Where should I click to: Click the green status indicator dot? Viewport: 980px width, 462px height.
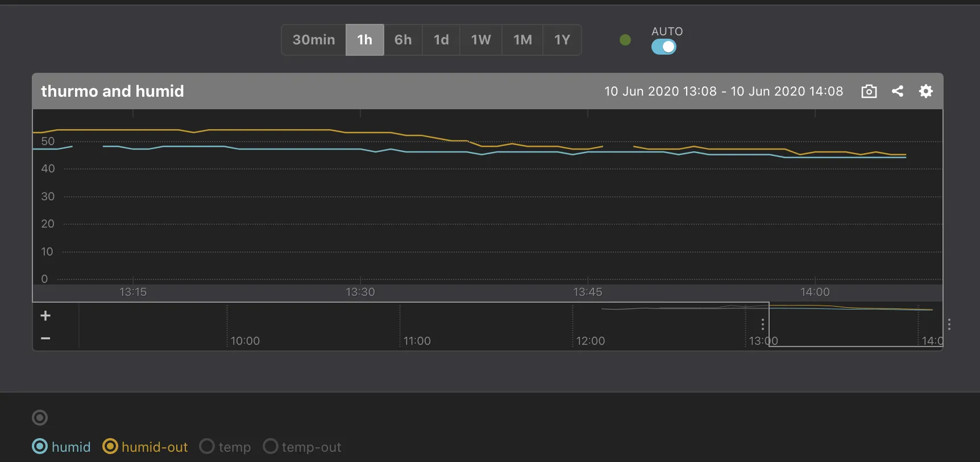[x=625, y=40]
